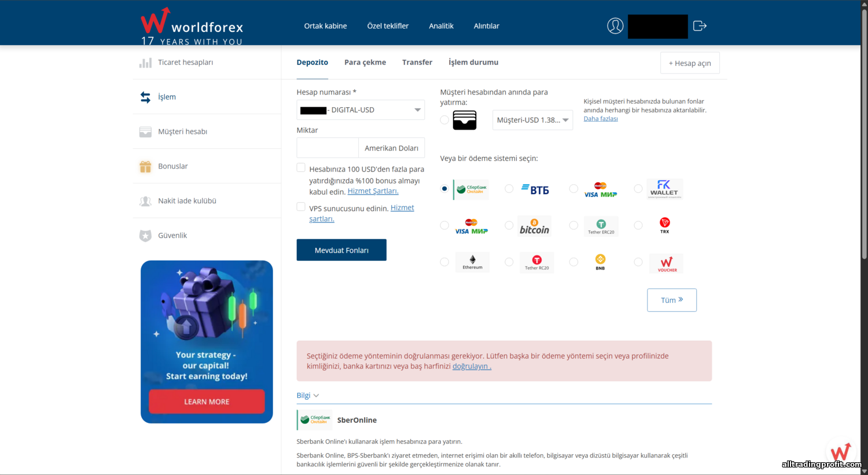Select the ВТБ bank payment logo

535,189
